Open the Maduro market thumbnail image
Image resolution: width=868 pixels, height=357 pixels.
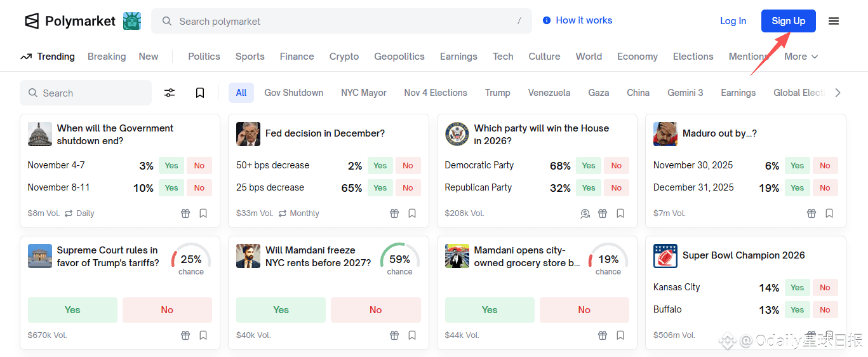tap(665, 134)
